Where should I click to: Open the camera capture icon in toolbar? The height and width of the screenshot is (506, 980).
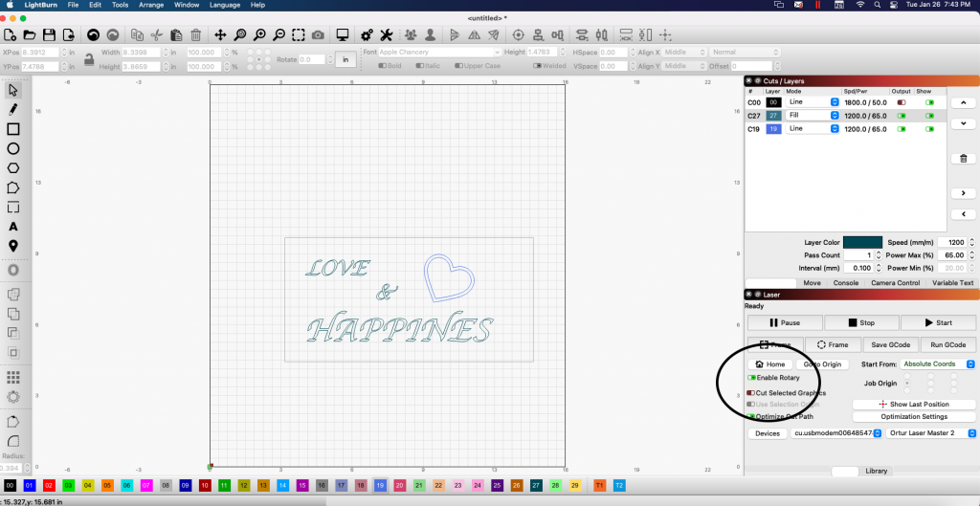pos(317,35)
